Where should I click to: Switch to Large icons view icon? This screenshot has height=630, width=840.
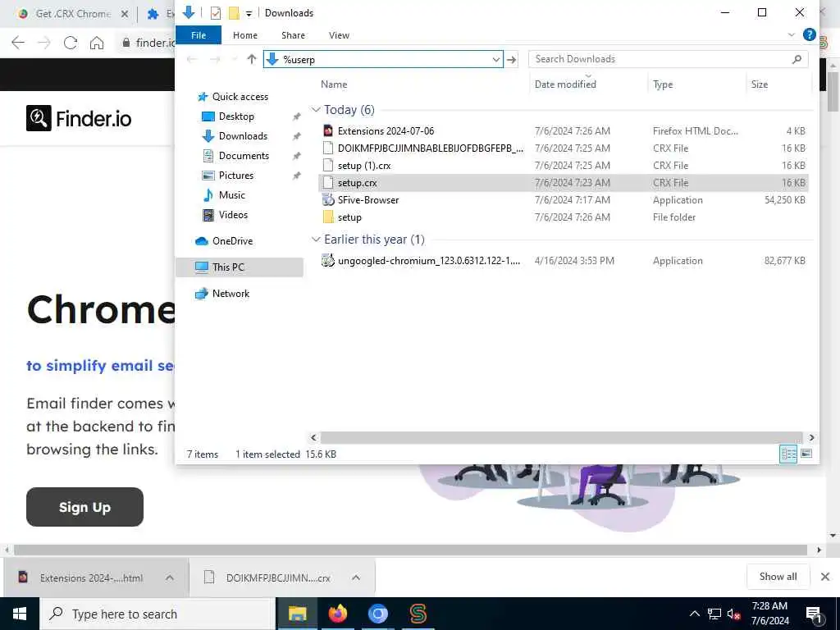coord(806,454)
